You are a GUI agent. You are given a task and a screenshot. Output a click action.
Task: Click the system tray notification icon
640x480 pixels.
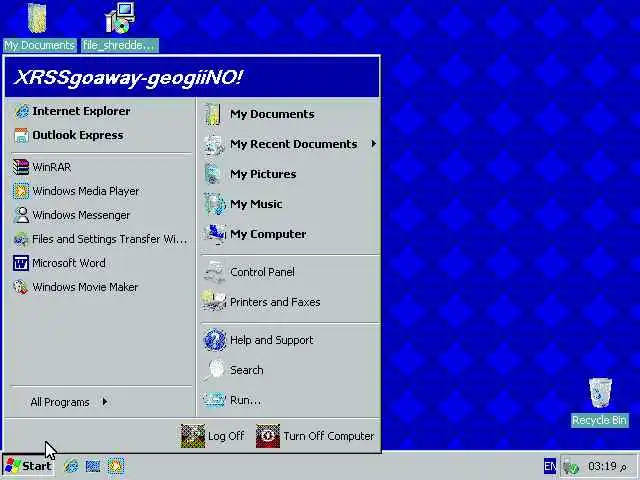click(571, 466)
